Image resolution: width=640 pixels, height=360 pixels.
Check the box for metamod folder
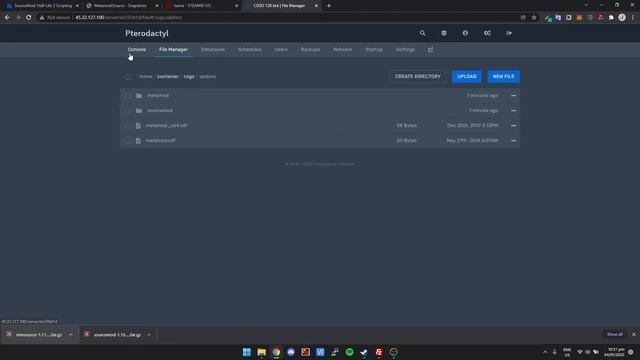pos(128,96)
